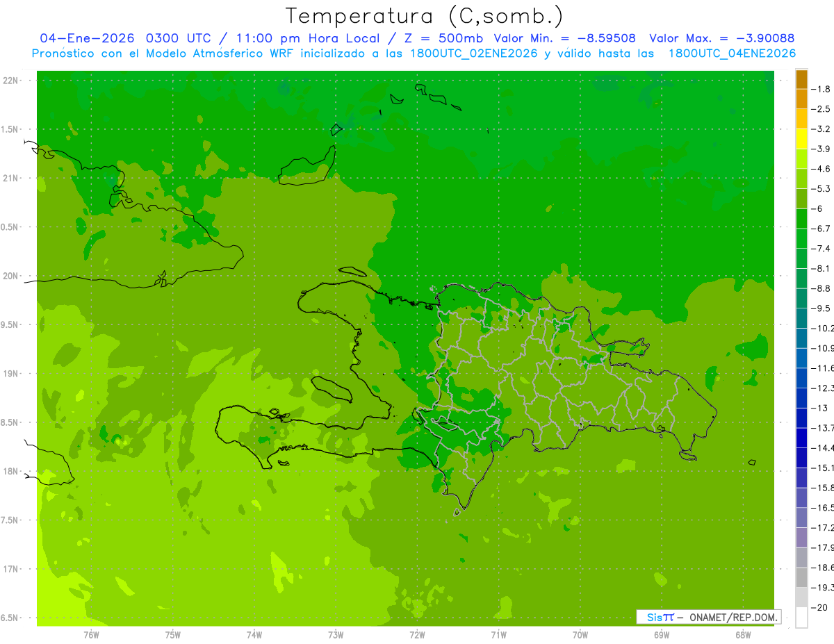The height and width of the screenshot is (644, 834).
Task: Click the title "Temperatura (C,somb.)"
Action: (x=424, y=16)
